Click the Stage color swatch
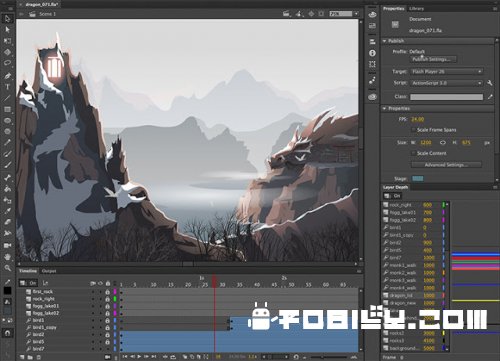This screenshot has height=361, width=500. (x=418, y=178)
